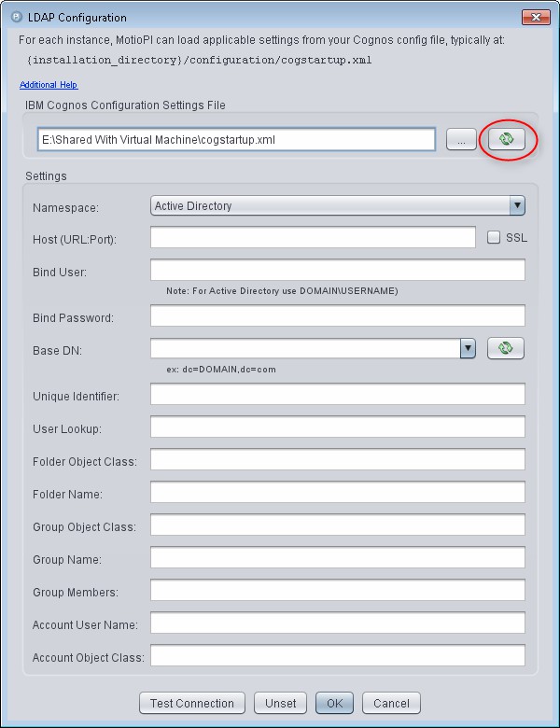Click the Test Connection button

point(192,703)
